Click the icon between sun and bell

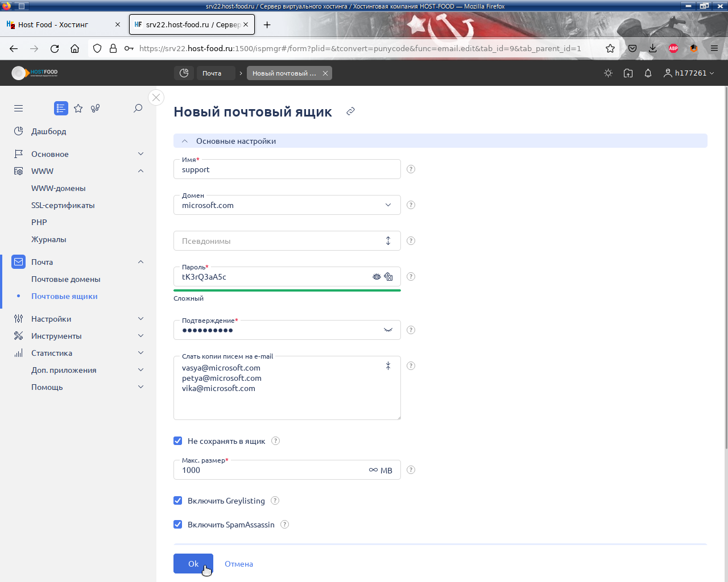pos(628,73)
